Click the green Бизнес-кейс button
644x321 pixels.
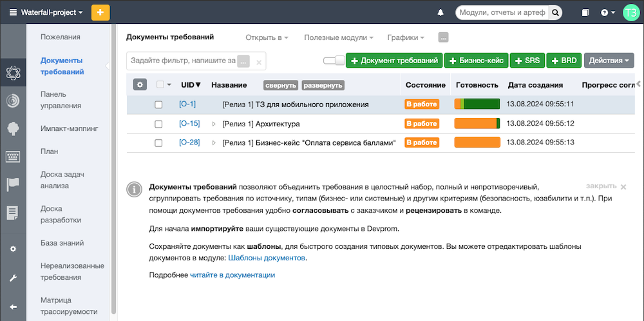(x=476, y=61)
